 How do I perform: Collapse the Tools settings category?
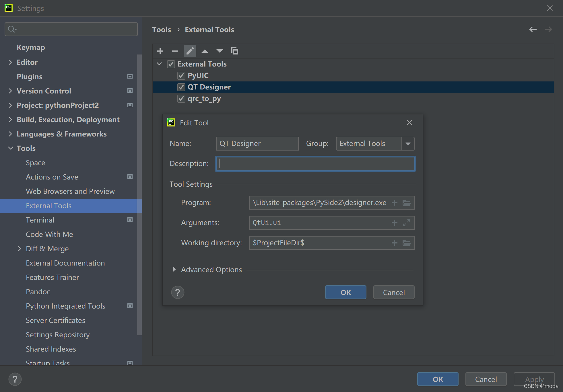(x=10, y=148)
